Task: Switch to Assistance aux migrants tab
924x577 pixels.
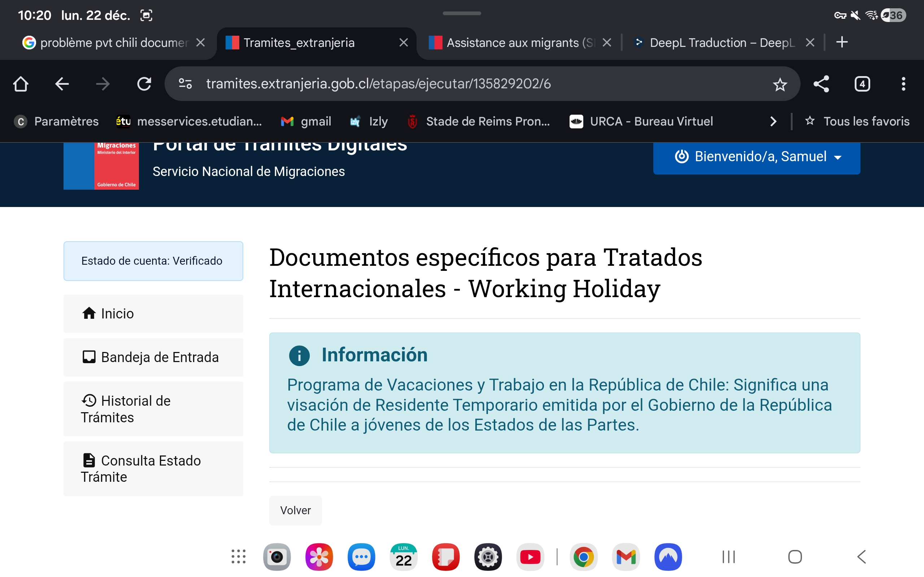Action: coord(514,43)
